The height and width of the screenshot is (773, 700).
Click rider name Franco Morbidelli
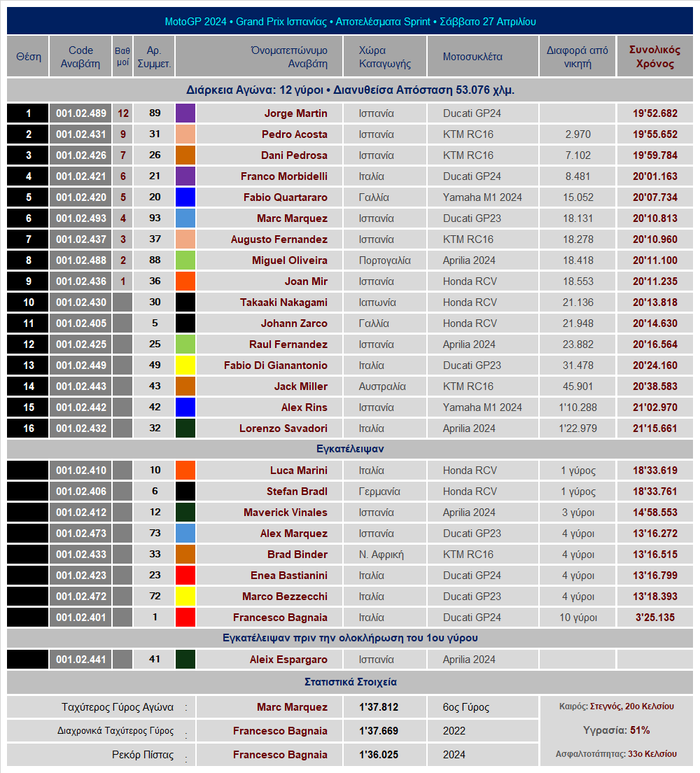tap(284, 176)
